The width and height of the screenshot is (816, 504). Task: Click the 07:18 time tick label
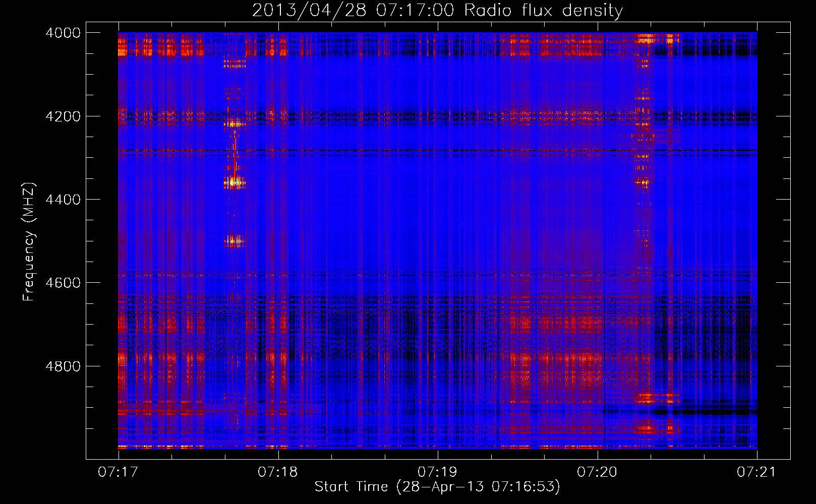278,472
